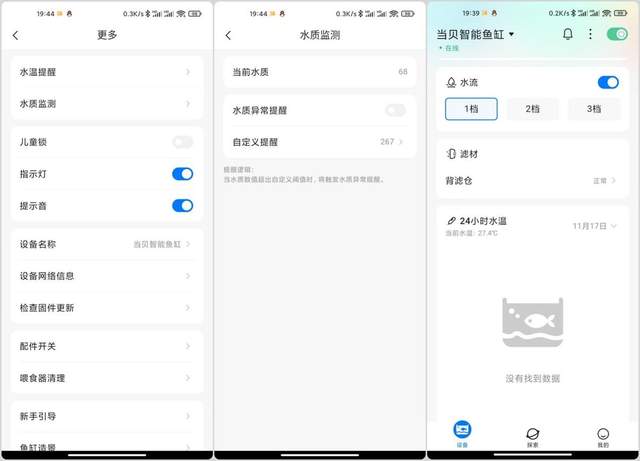
Task: Click the 滤材 filter icon
Action: click(x=451, y=154)
